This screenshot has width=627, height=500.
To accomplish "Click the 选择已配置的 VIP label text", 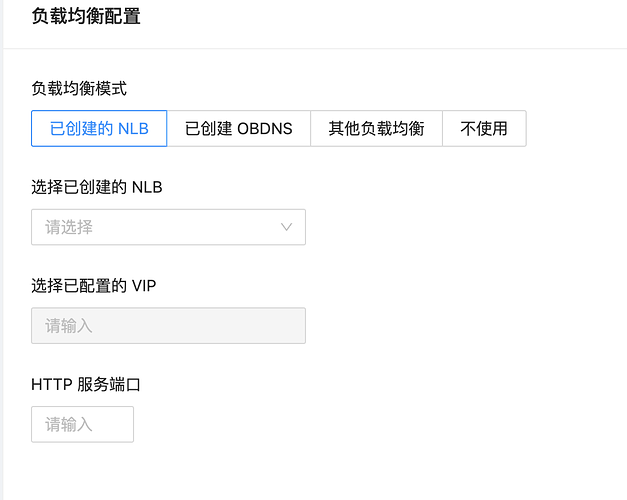I will tap(94, 286).
